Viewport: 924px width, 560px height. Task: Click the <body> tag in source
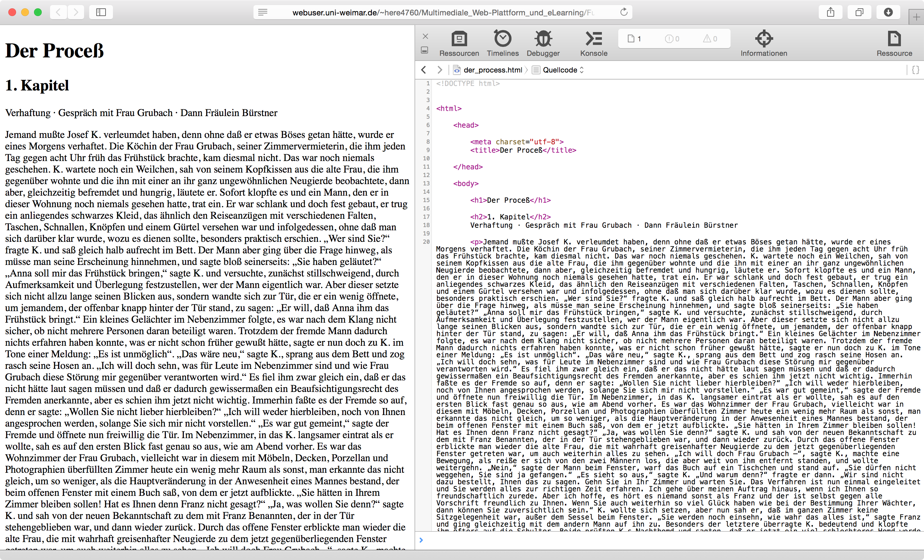(466, 183)
